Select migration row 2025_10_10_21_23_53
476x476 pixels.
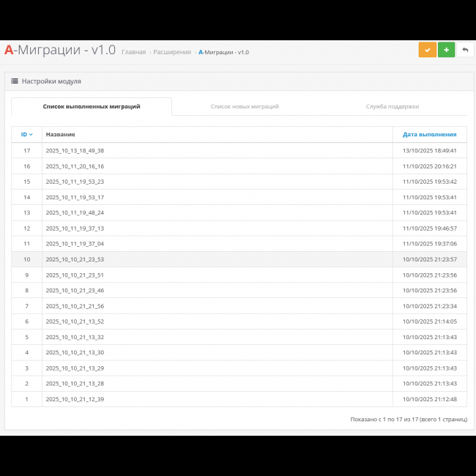75,259
